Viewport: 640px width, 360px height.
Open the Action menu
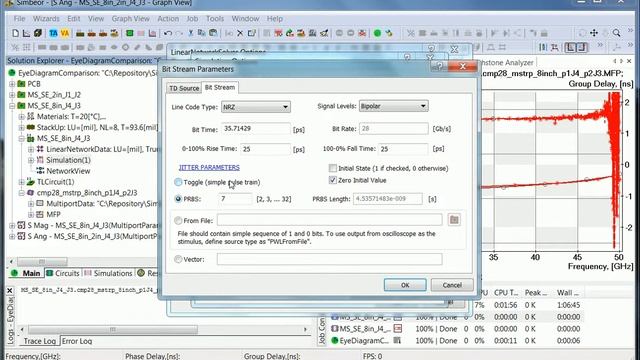pyautogui.click(x=168, y=19)
